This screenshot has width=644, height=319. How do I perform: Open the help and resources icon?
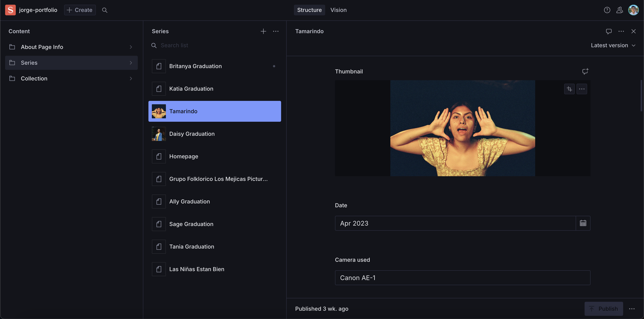(x=607, y=10)
